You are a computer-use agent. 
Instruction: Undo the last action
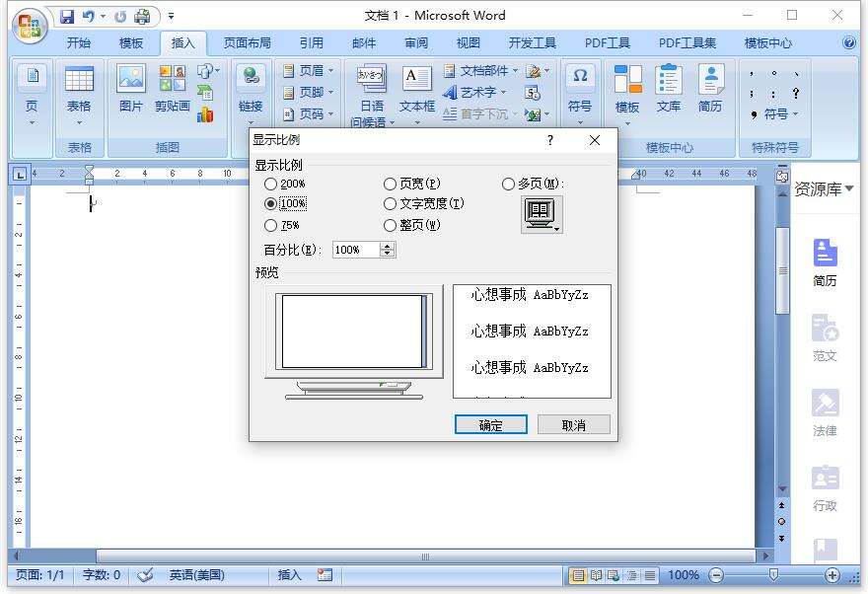(89, 17)
